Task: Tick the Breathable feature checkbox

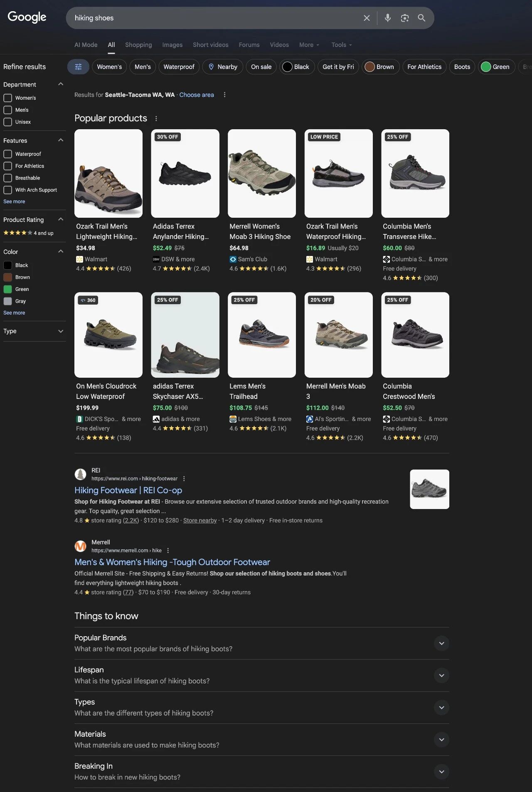Action: pos(7,178)
